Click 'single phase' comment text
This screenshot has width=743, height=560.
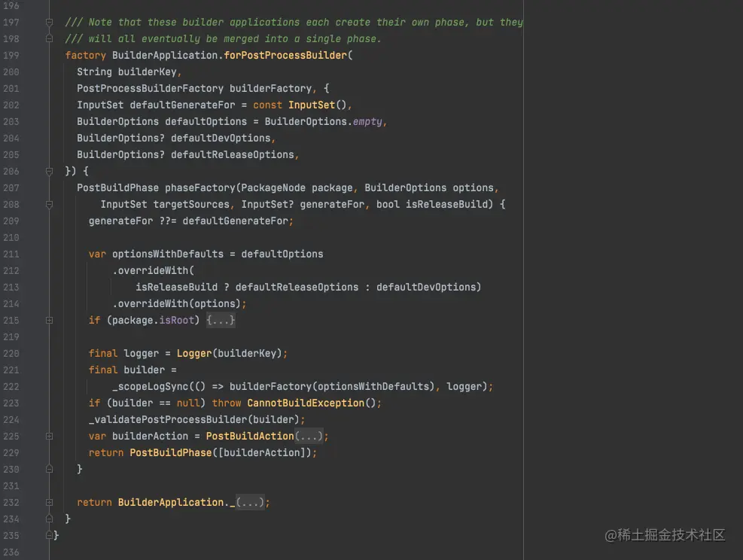coord(341,39)
